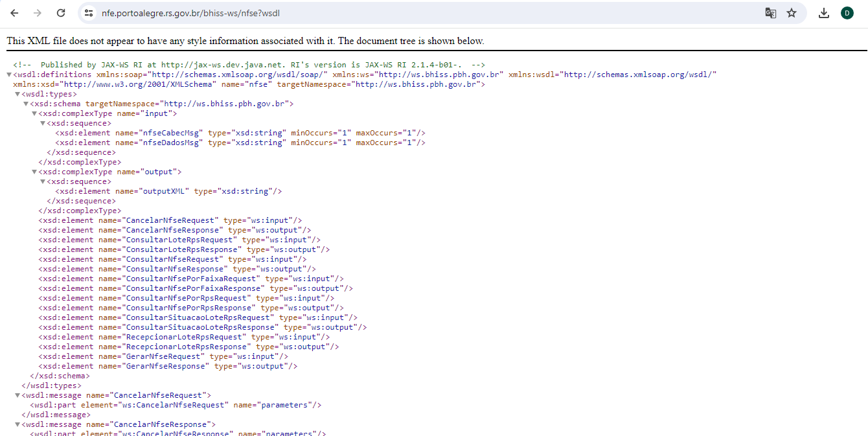This screenshot has height=436, width=868.
Task: View site information beside the URL
Action: pyautogui.click(x=89, y=13)
